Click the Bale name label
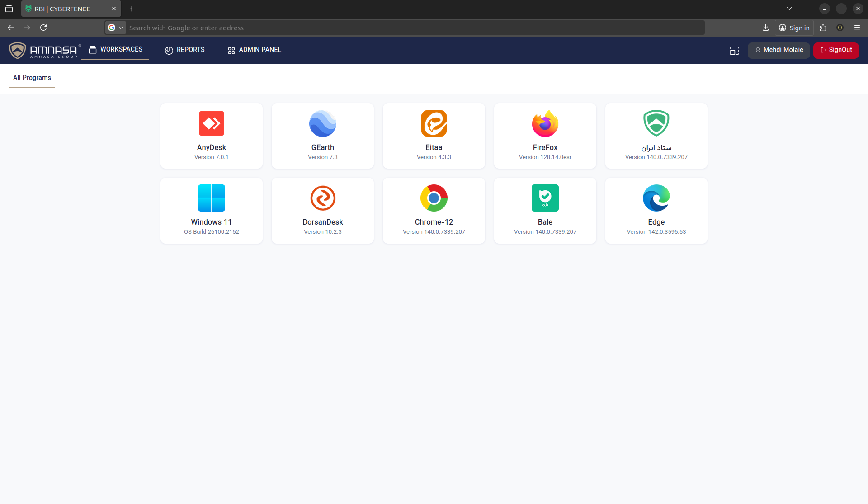The height and width of the screenshot is (504, 868). [545, 222]
